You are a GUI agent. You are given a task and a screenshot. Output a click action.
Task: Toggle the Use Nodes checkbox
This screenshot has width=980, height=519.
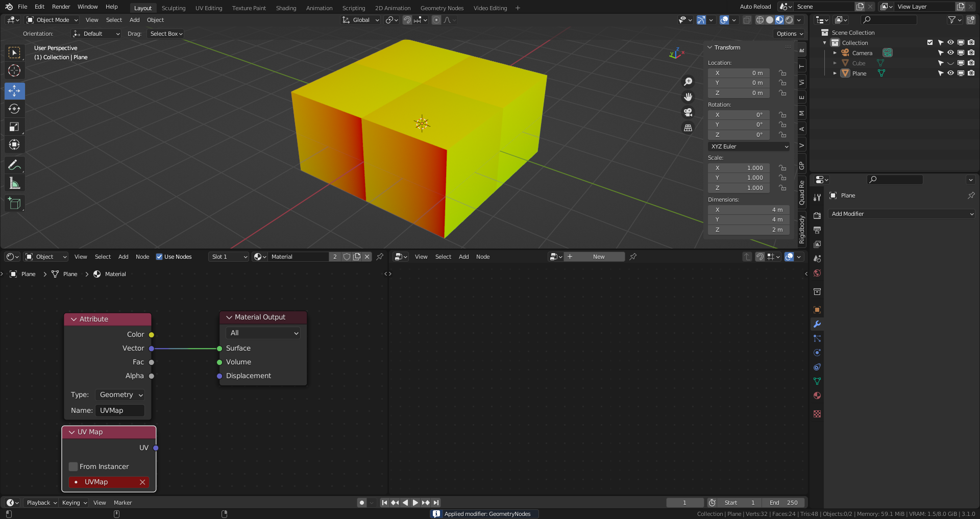(159, 257)
